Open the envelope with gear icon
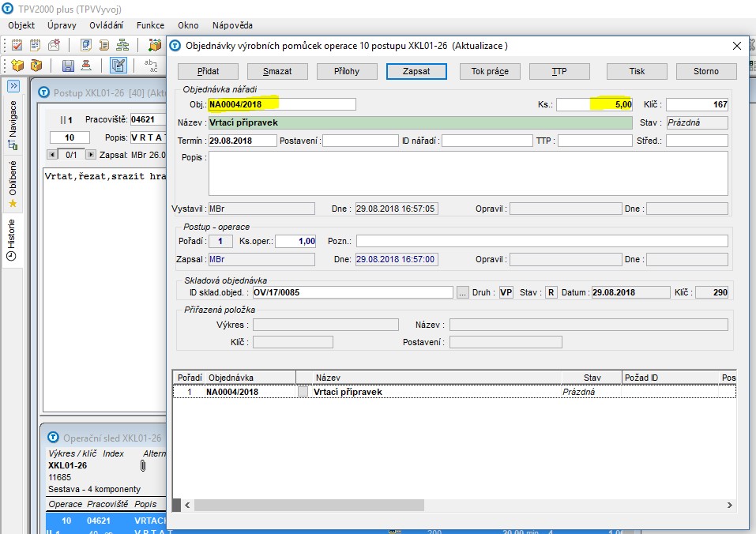This screenshot has height=534, width=756. coord(54,45)
